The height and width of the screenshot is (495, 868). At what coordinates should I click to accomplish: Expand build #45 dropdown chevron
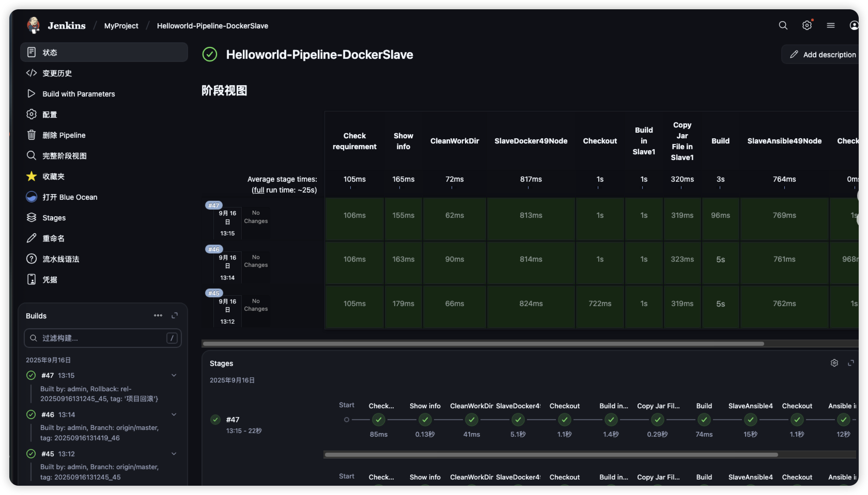[174, 454]
